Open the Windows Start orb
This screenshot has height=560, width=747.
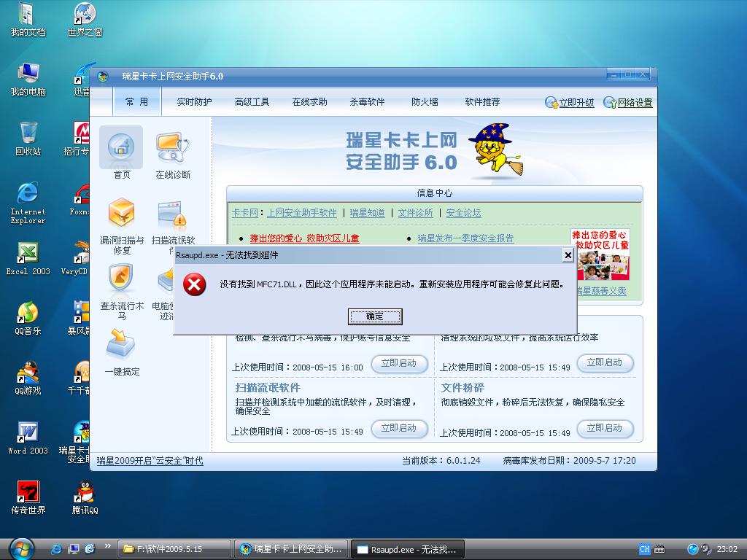[22, 548]
